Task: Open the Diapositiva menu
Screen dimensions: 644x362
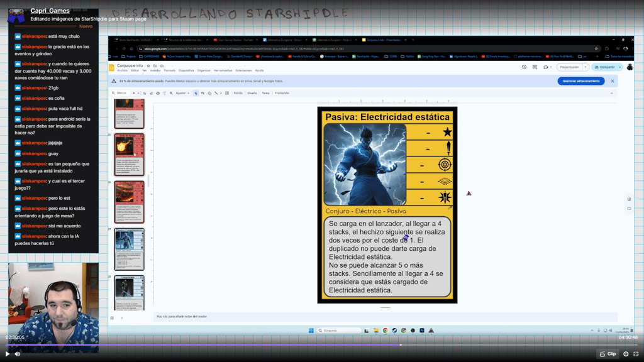Action: click(x=186, y=70)
